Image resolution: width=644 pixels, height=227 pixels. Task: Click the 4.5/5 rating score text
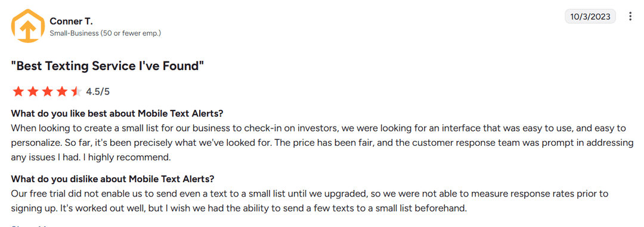(x=98, y=92)
